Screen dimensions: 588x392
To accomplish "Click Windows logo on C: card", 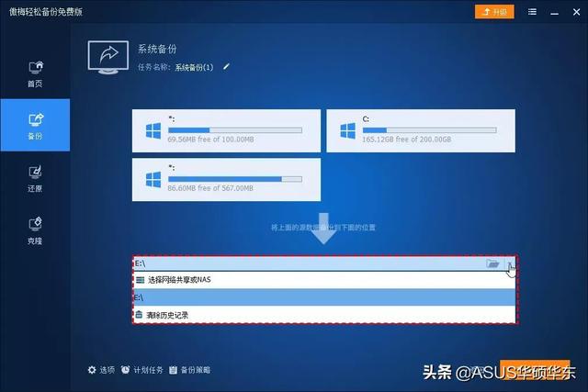I will (347, 131).
